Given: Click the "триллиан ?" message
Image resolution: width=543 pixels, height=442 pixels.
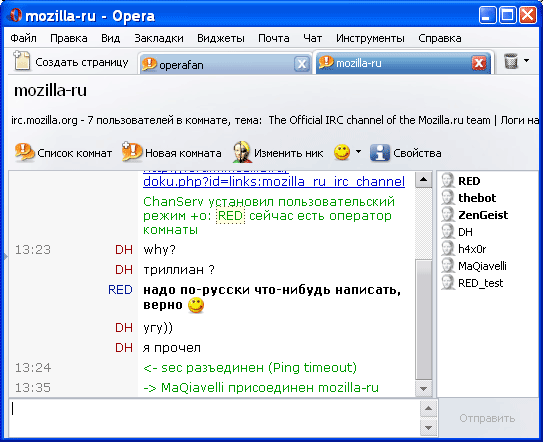Looking at the screenshot, I should (x=179, y=269).
